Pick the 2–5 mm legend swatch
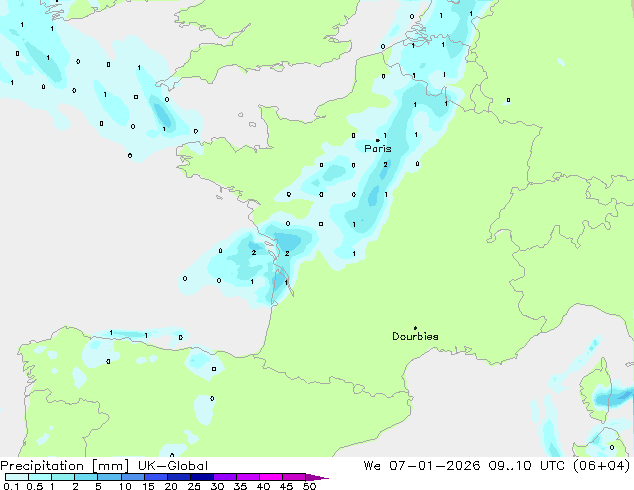 86,477
